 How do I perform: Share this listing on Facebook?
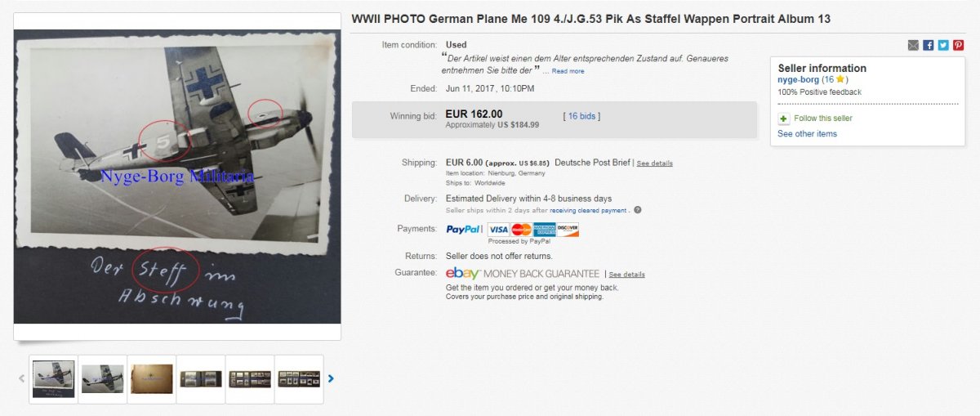pyautogui.click(x=929, y=45)
